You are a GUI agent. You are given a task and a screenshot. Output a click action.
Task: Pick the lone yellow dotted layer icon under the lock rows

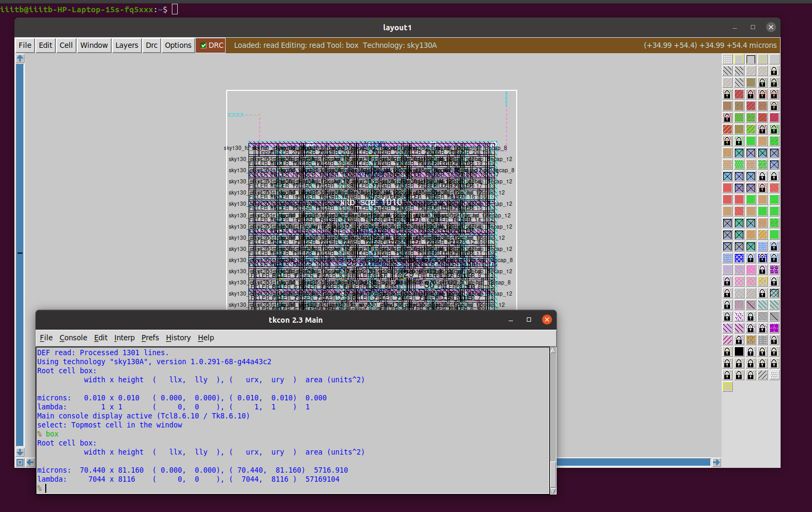(x=727, y=387)
